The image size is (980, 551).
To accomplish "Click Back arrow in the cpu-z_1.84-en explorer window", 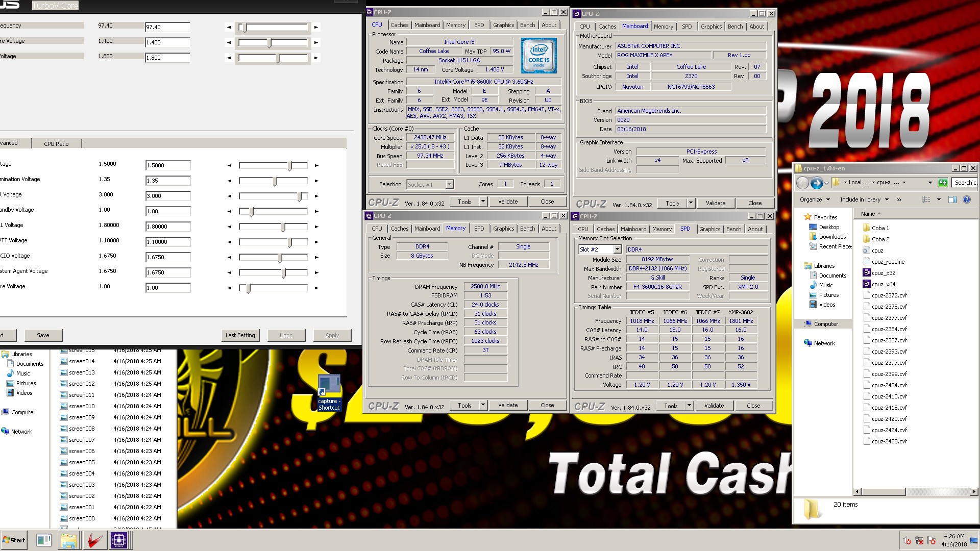I will point(802,183).
